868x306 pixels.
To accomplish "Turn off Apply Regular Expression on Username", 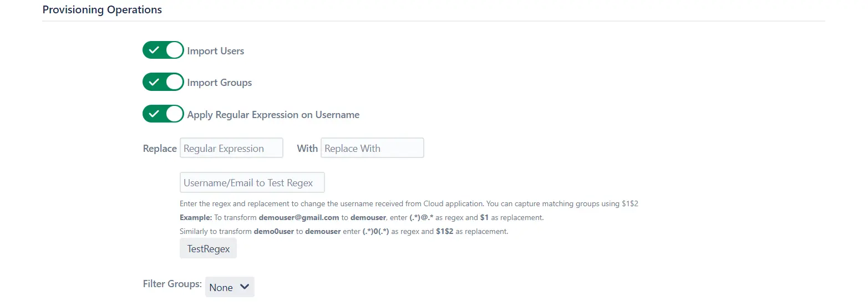I will [163, 114].
